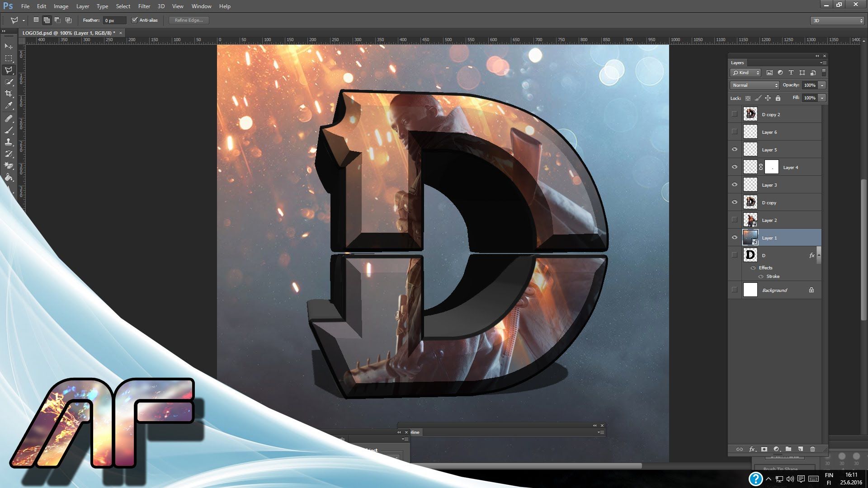Delete layer using trash icon

point(812,449)
